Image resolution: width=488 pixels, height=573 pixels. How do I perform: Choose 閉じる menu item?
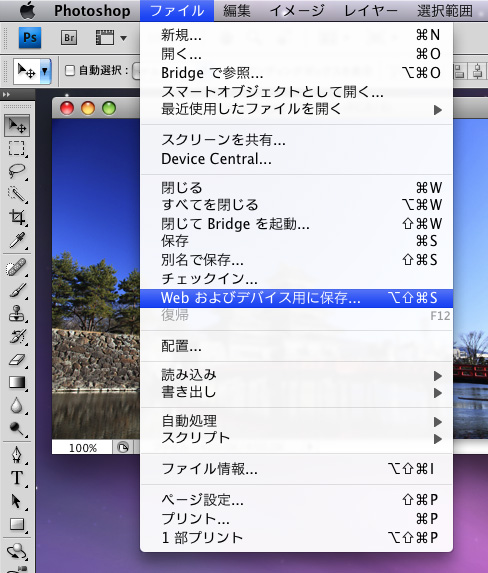pos(296,188)
